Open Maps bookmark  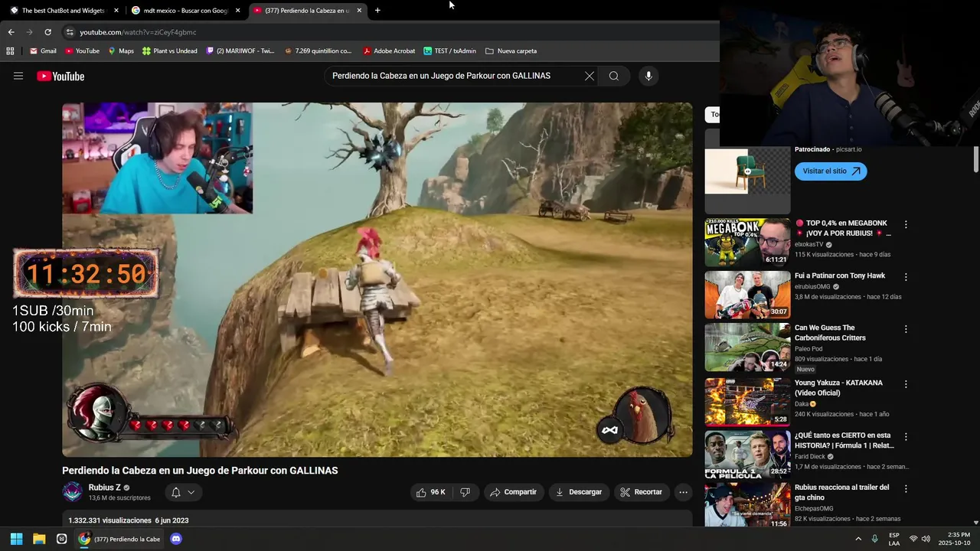[x=120, y=51]
